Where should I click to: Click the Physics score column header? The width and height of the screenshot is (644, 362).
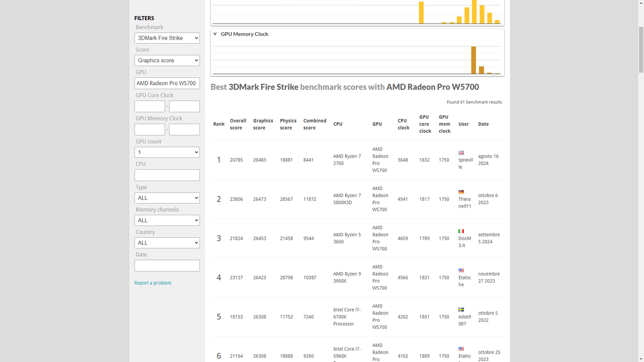point(288,124)
